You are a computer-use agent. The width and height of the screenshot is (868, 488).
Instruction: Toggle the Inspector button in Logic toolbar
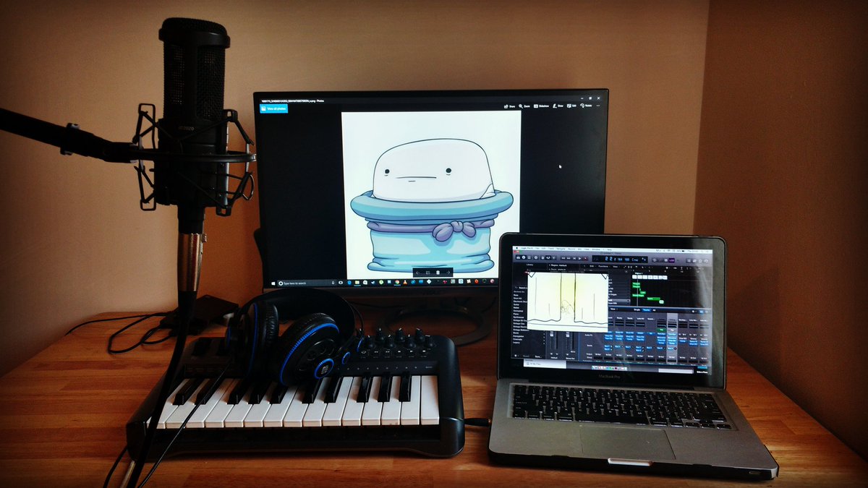pos(524,258)
